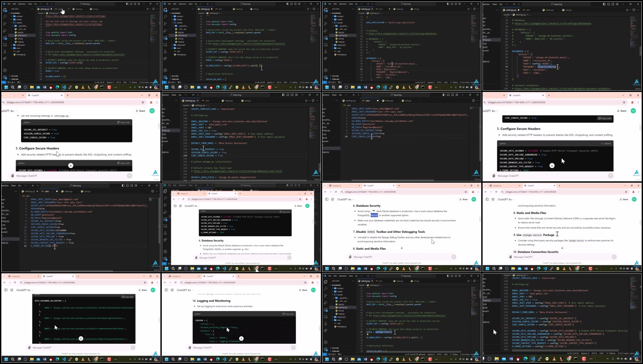
Task: Share button in '7. Disable DEBUG Toolbar' ChatGPT window
Action: point(463,199)
